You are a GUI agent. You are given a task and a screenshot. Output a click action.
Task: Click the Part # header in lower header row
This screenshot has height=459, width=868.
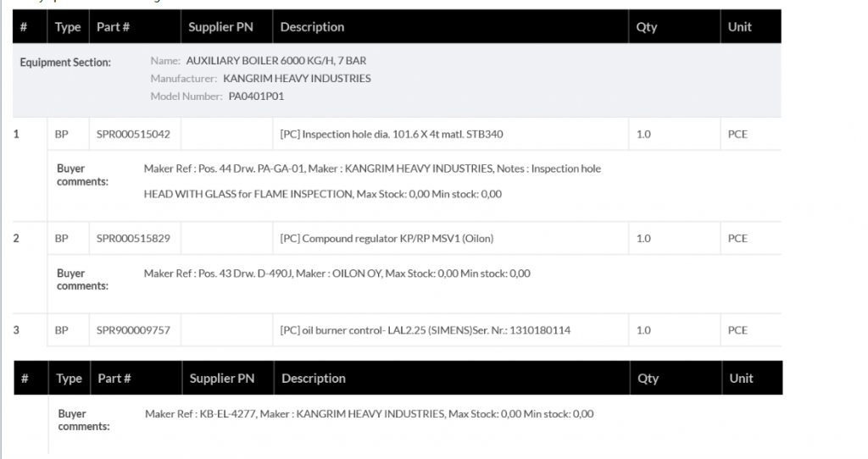114,379
